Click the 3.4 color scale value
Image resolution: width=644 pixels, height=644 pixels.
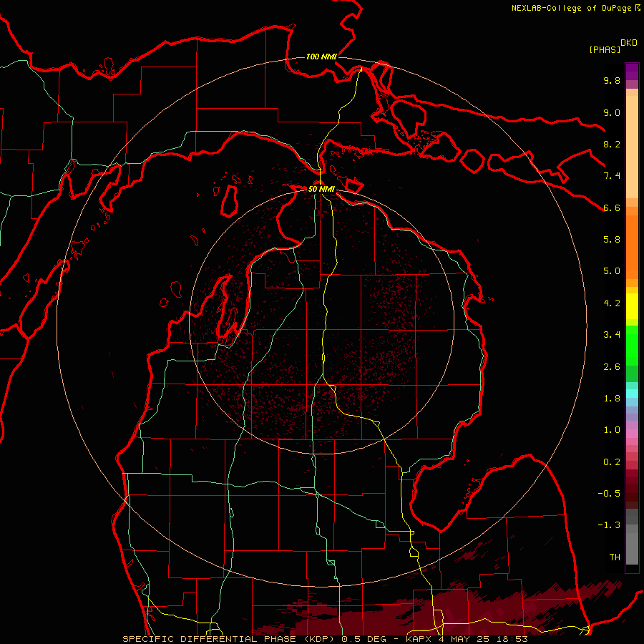click(x=612, y=335)
